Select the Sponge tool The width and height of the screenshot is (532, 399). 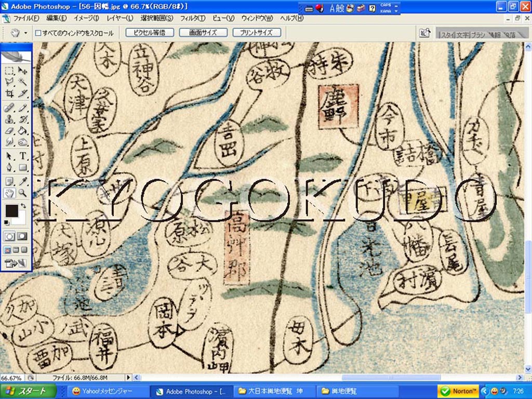tap(23, 142)
